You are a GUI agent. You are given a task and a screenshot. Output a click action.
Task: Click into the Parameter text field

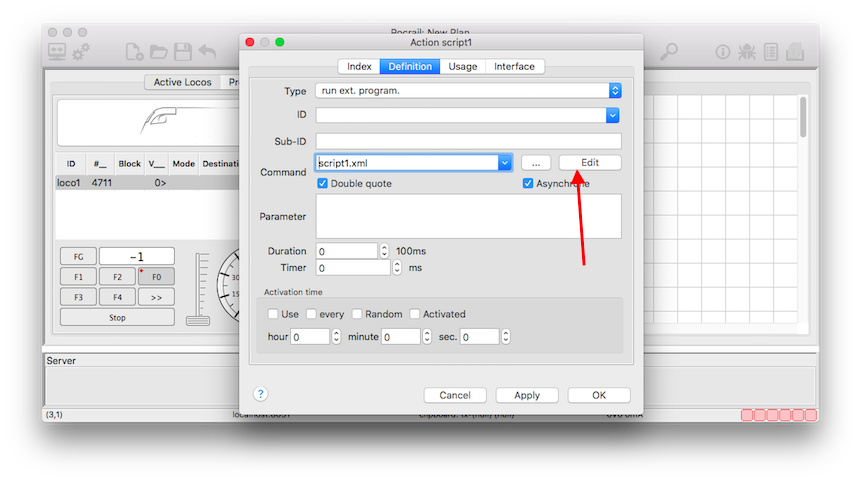point(468,216)
